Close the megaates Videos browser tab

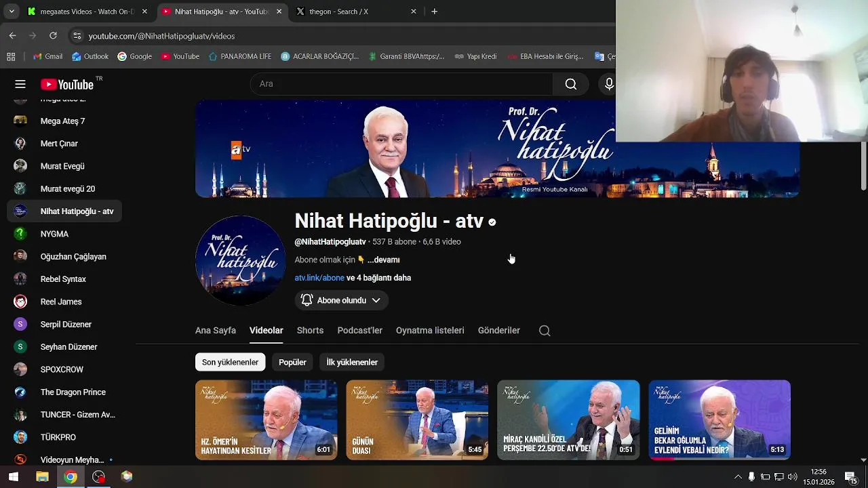pos(144,12)
